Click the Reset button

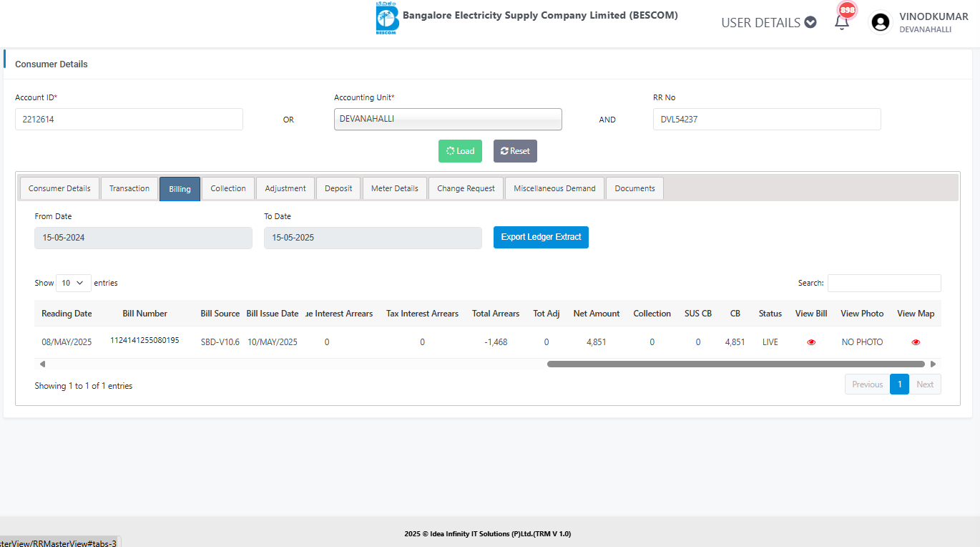(x=515, y=151)
